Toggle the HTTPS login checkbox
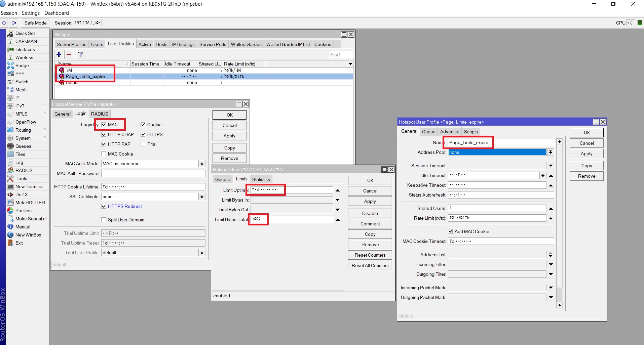The height and width of the screenshot is (345, 644). click(x=143, y=134)
